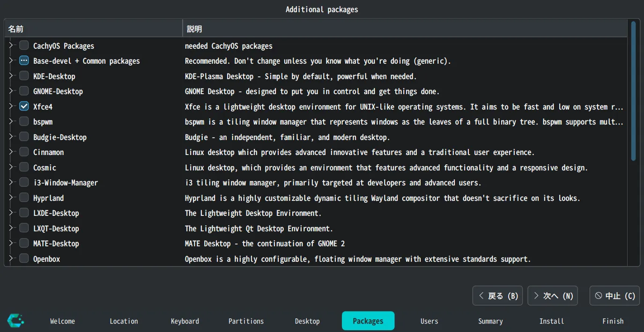The image size is (644, 332).
Task: Select the Budgie-Desktop checkbox
Action: (24, 137)
